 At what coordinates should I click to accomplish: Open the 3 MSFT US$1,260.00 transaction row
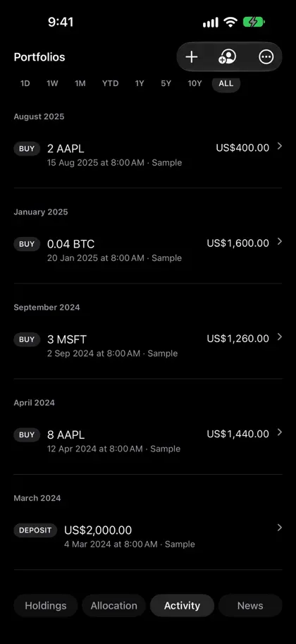click(148, 346)
